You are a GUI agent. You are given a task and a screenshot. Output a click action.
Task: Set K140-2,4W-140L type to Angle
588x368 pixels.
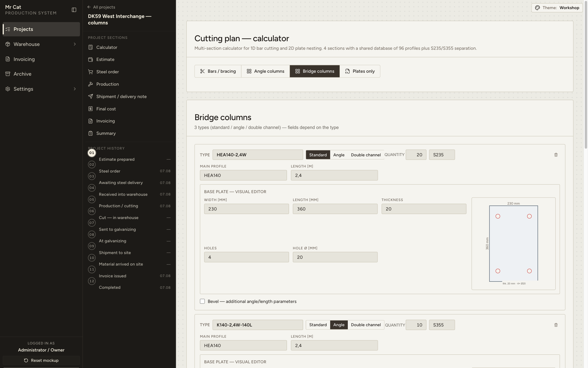(x=339, y=325)
